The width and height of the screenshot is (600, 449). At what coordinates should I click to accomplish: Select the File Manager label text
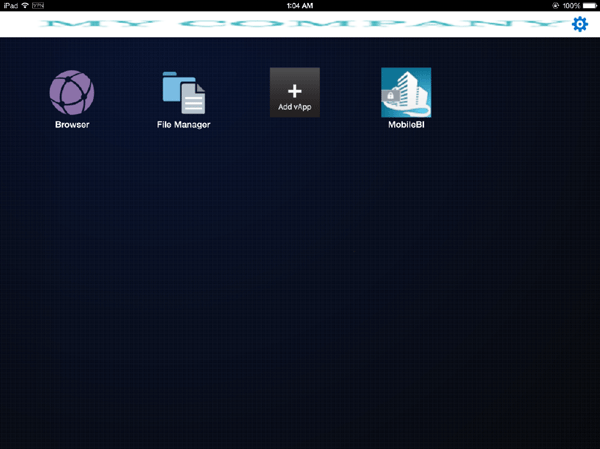184,124
